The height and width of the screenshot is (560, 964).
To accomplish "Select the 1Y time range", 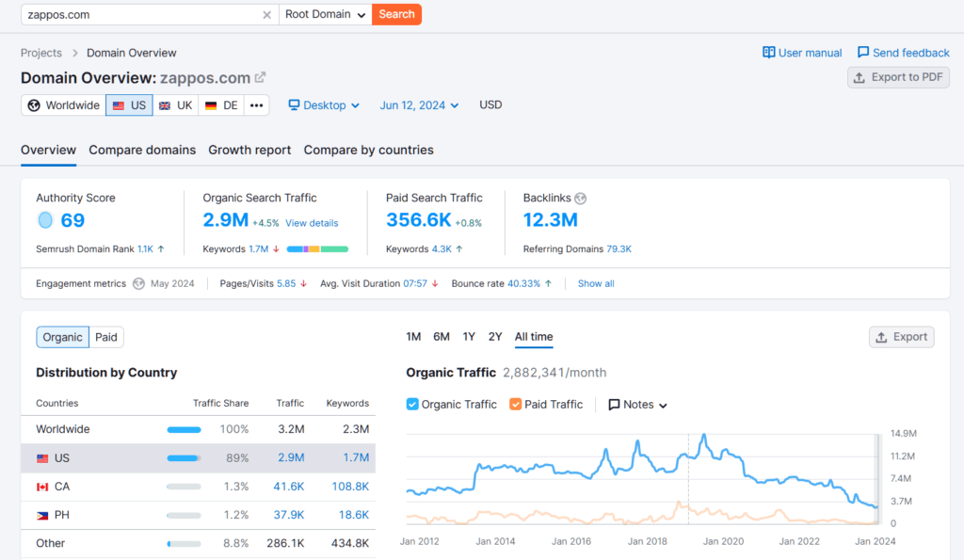I will (x=469, y=336).
